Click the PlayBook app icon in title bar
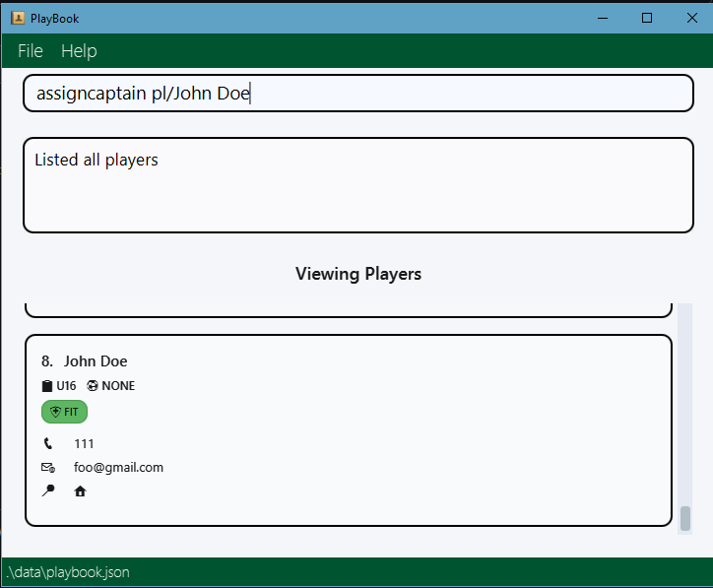This screenshot has width=713, height=588. tap(18, 18)
